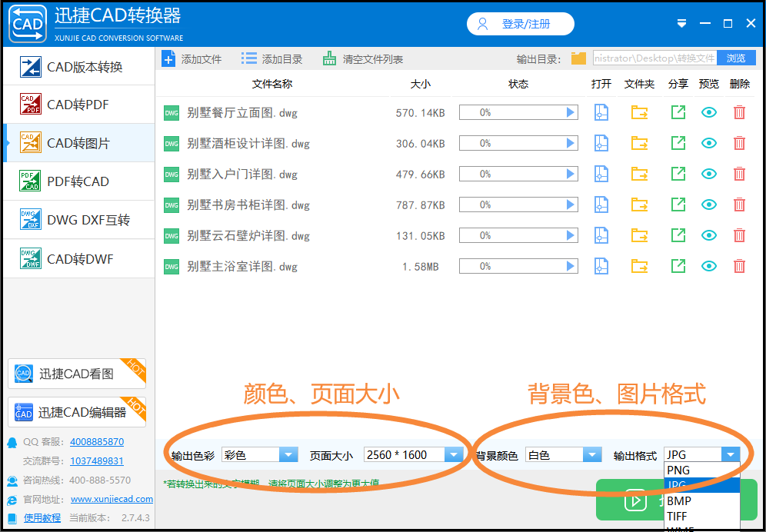Share the 别墅餐厅立面图.dwg file
The image size is (766, 532).
(678, 113)
